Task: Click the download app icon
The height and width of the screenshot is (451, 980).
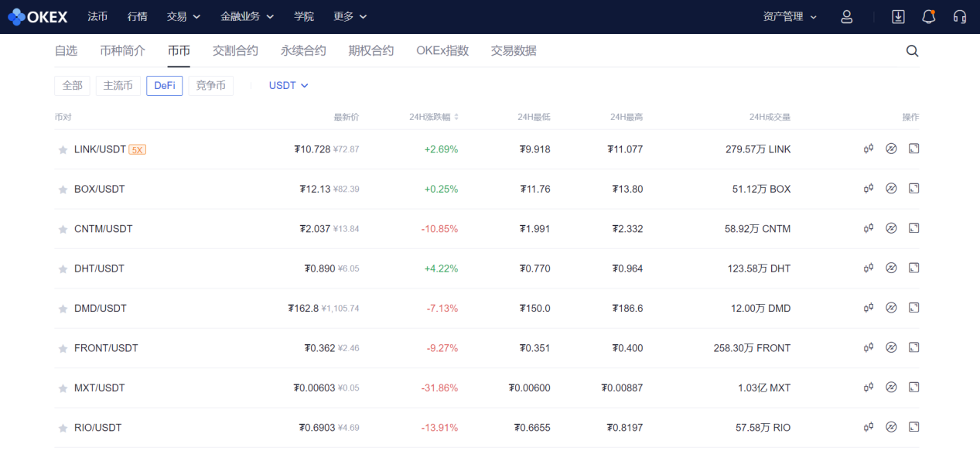Action: click(898, 16)
